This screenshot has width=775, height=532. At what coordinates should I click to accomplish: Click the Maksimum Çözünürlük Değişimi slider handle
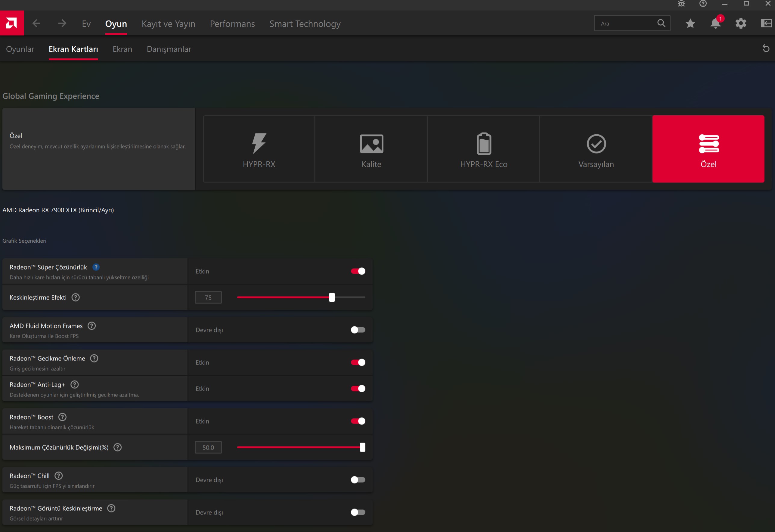(362, 447)
